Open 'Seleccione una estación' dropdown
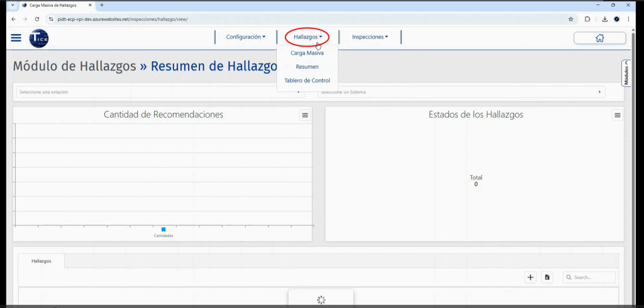Viewport: 644px width, 308px height. 159,92
